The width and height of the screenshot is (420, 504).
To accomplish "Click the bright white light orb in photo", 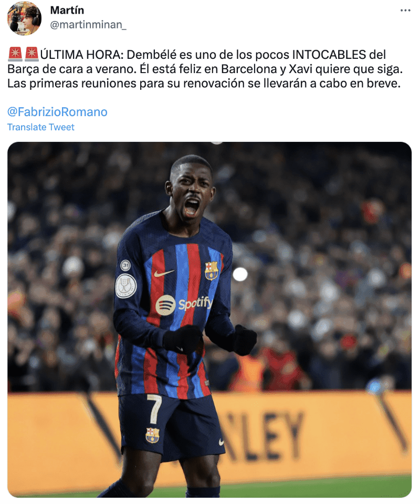I will click(x=240, y=274).
